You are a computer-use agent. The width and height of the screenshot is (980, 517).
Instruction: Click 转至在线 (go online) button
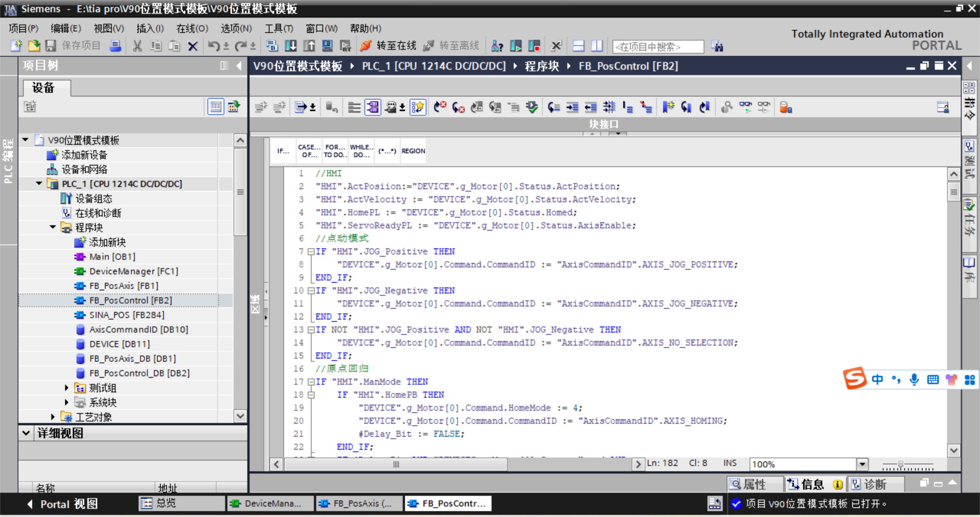(388, 46)
